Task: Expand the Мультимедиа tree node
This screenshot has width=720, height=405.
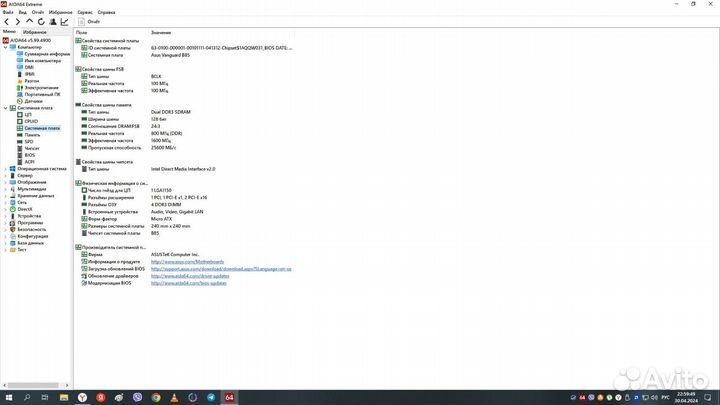Action: [4, 189]
